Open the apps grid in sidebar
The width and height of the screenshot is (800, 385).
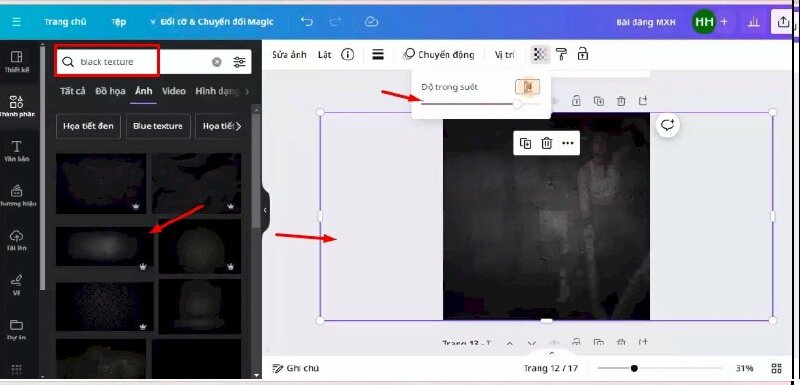tap(16, 370)
